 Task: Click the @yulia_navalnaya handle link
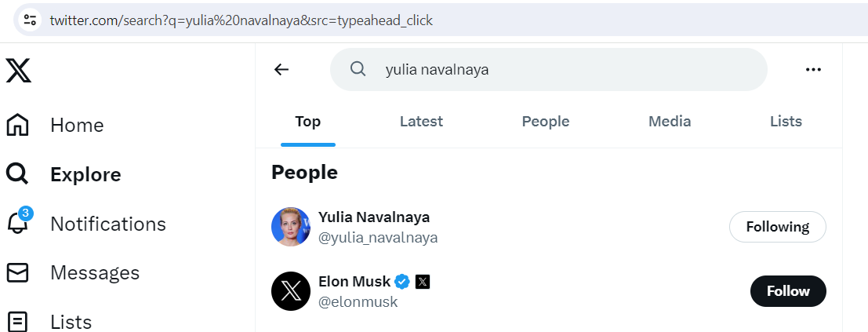pyautogui.click(x=378, y=237)
